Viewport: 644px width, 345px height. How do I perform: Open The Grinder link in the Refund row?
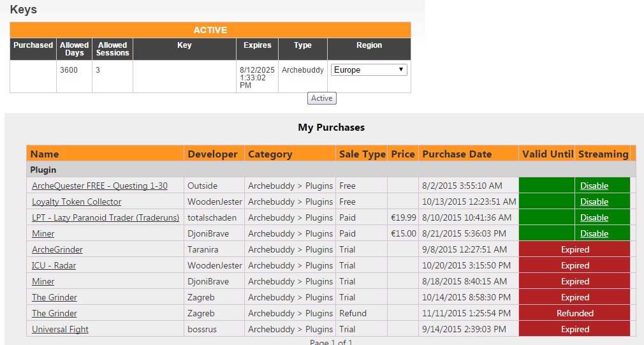click(x=54, y=313)
